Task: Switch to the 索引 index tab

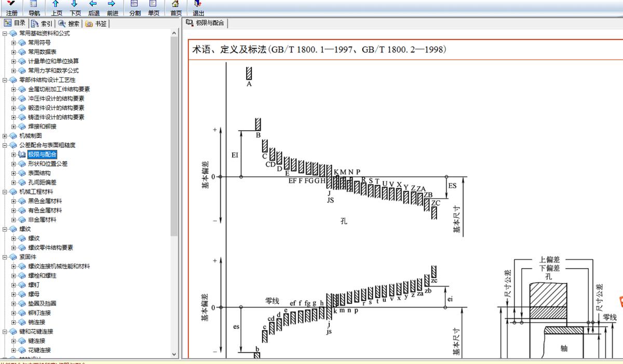Action: tap(42, 23)
